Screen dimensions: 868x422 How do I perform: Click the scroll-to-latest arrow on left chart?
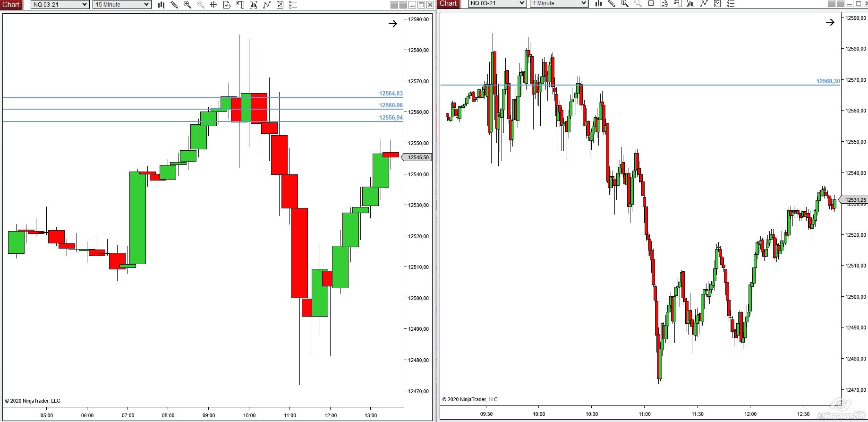point(393,24)
